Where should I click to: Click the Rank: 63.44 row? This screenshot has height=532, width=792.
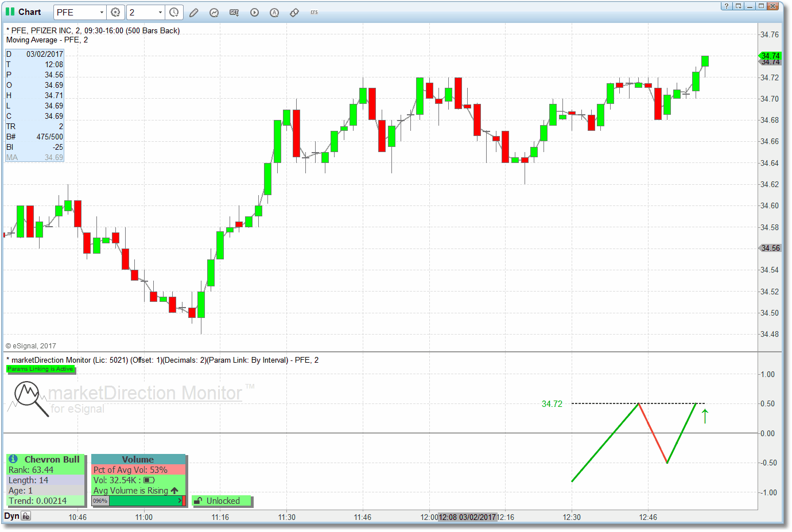[46, 470]
